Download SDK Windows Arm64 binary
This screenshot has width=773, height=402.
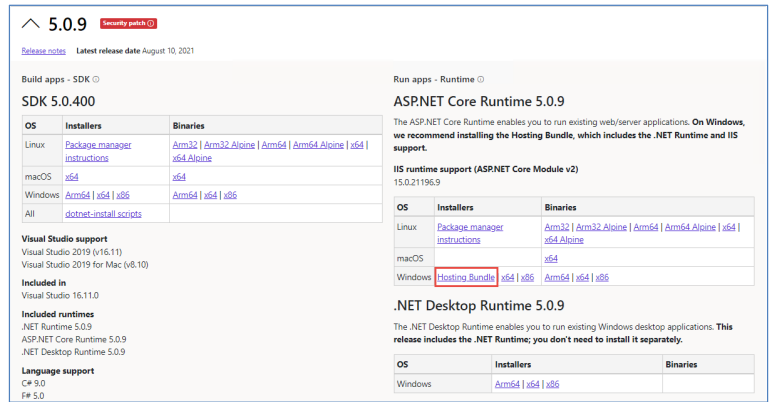(x=185, y=195)
